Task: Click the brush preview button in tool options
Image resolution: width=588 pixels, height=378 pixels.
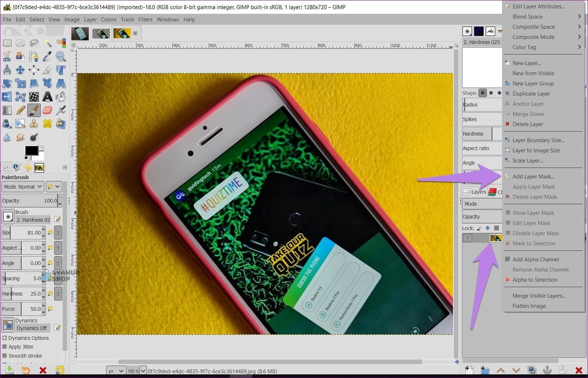Action: click(x=8, y=216)
